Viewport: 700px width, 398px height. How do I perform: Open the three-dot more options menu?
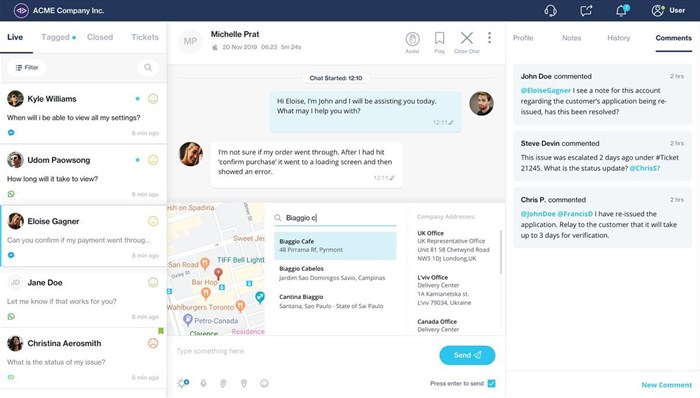(x=490, y=38)
